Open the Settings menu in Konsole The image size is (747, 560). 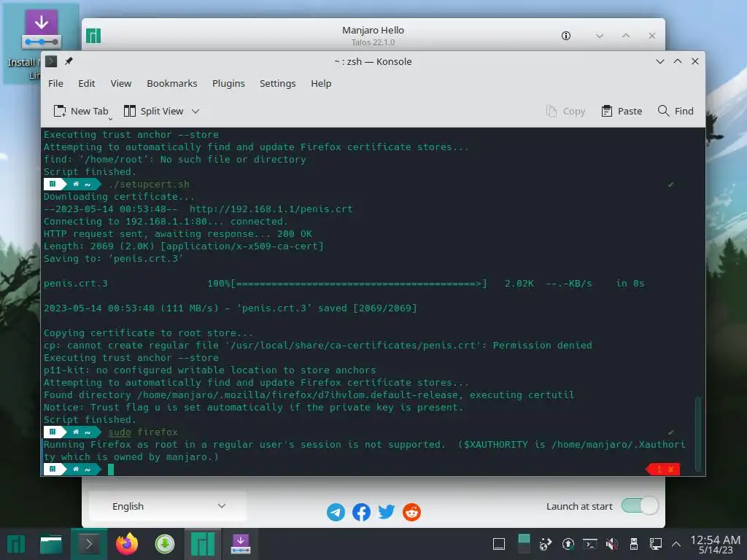point(277,83)
